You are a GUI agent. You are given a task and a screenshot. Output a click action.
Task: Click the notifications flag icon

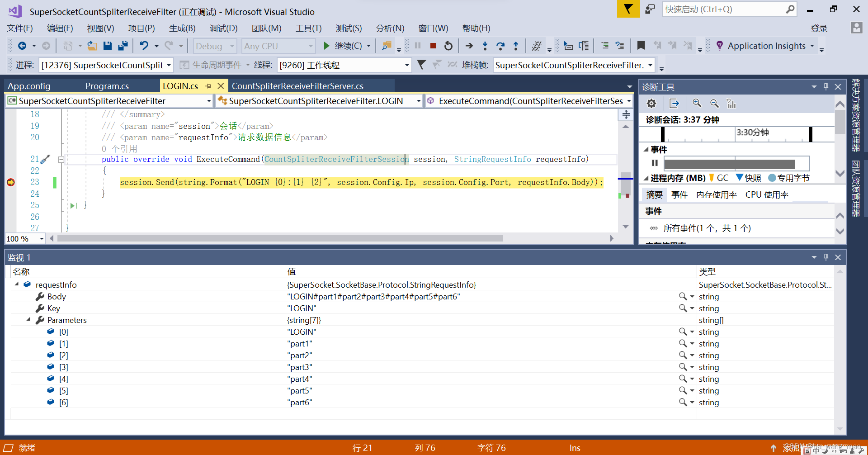(628, 9)
